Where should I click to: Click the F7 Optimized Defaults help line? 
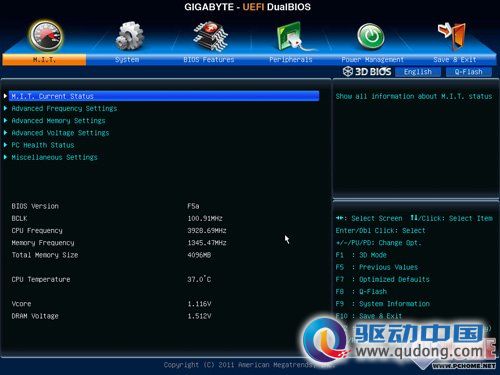point(383,279)
